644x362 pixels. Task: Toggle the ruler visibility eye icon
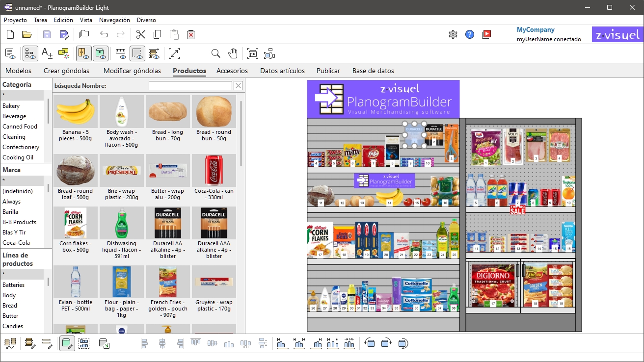121,53
